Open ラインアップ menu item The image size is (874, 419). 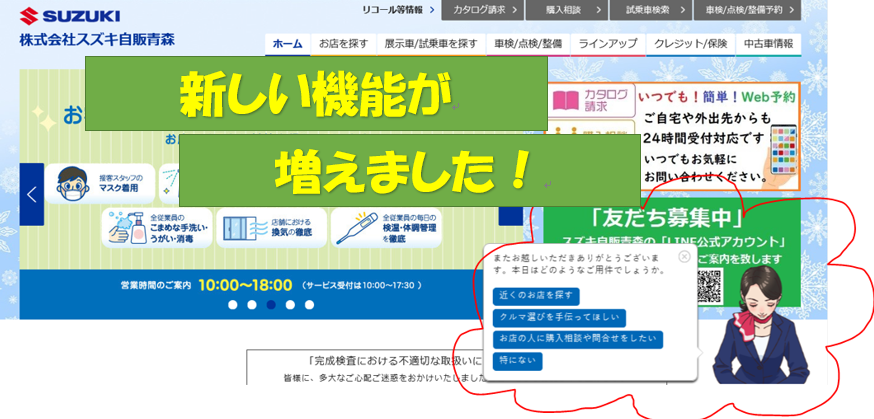[x=608, y=44]
